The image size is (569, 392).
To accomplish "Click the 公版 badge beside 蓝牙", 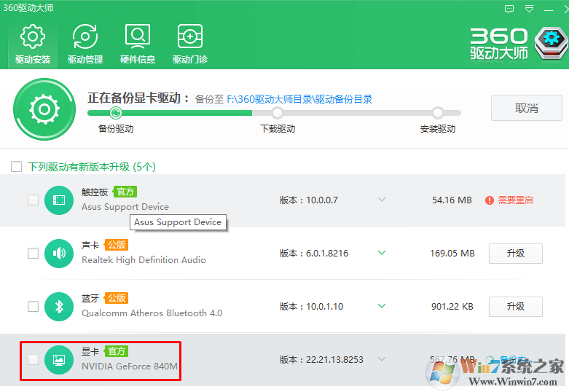I will (117, 298).
